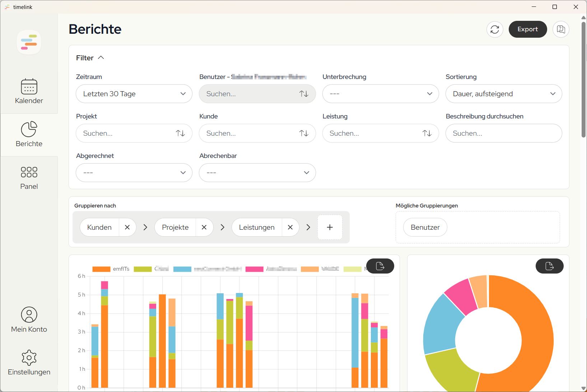Remove the Projekte grouping
Viewport: 587px width, 392px height.
click(x=204, y=227)
